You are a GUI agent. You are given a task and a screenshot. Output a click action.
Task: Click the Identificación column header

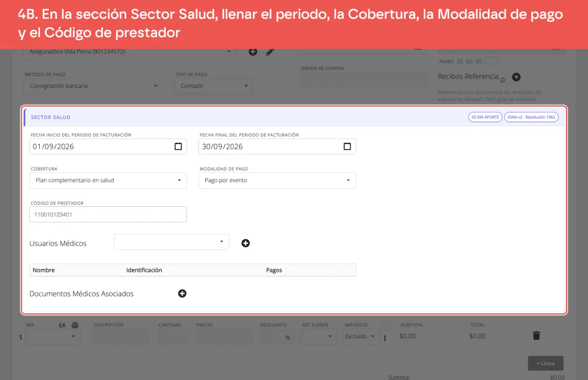(x=144, y=270)
